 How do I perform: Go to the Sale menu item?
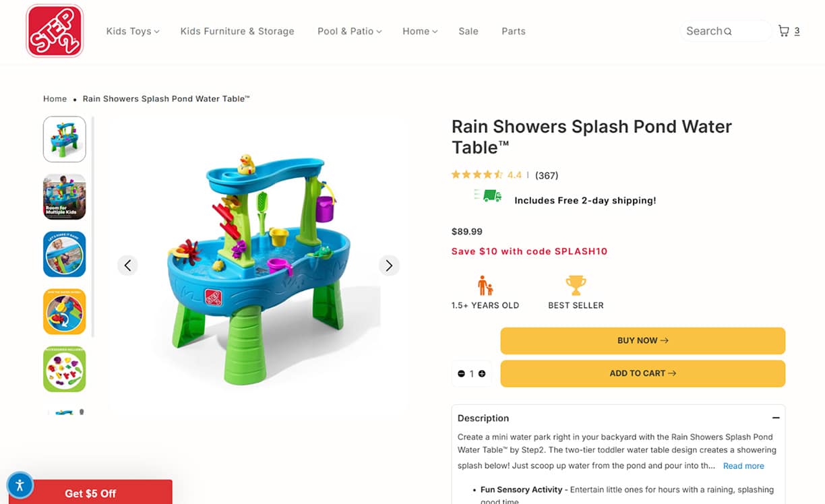click(468, 31)
